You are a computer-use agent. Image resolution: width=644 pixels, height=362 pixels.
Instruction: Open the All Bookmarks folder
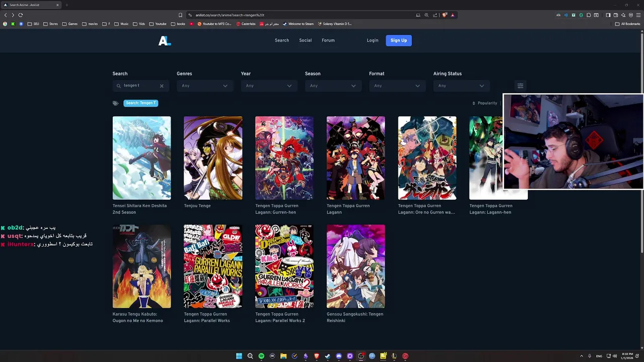(x=627, y=24)
